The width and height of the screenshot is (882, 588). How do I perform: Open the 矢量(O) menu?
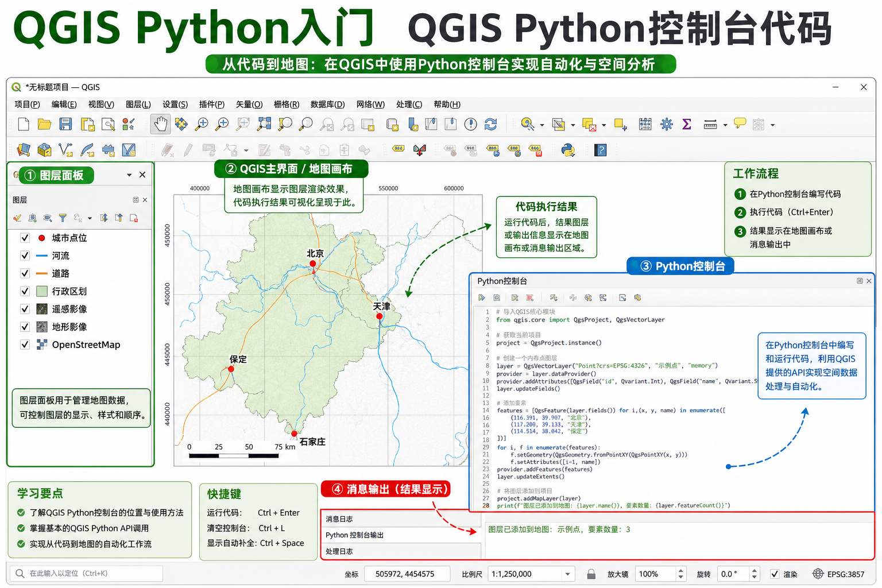(x=249, y=104)
